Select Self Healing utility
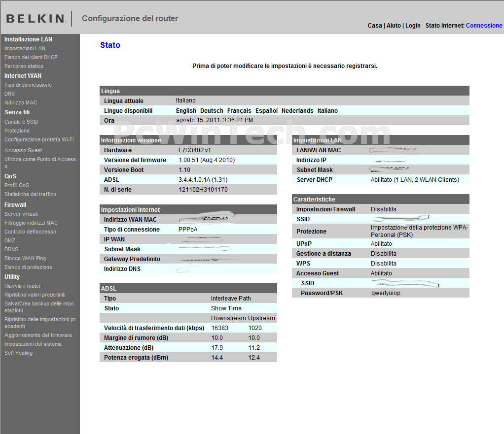The width and height of the screenshot is (504, 434). [18, 353]
